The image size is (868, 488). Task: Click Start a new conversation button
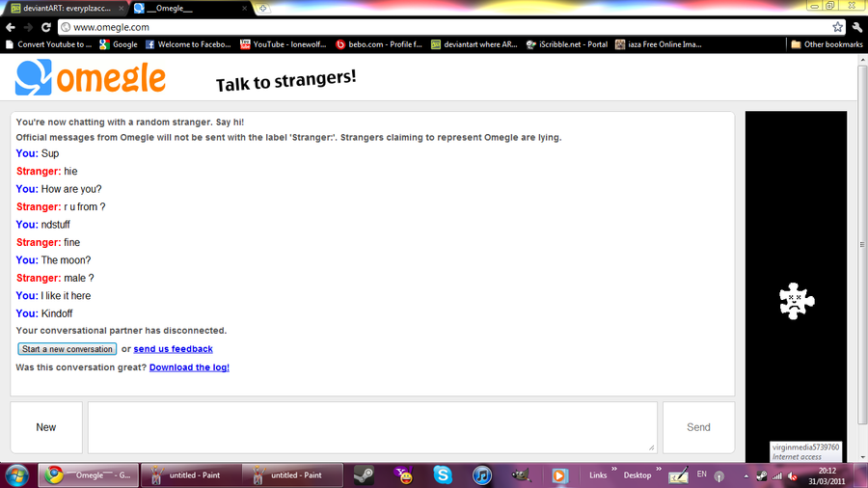67,349
